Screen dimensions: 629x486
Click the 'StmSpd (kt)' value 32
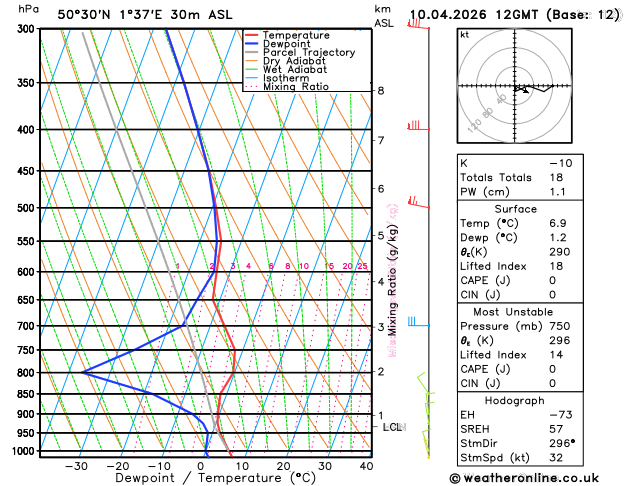pos(556,458)
